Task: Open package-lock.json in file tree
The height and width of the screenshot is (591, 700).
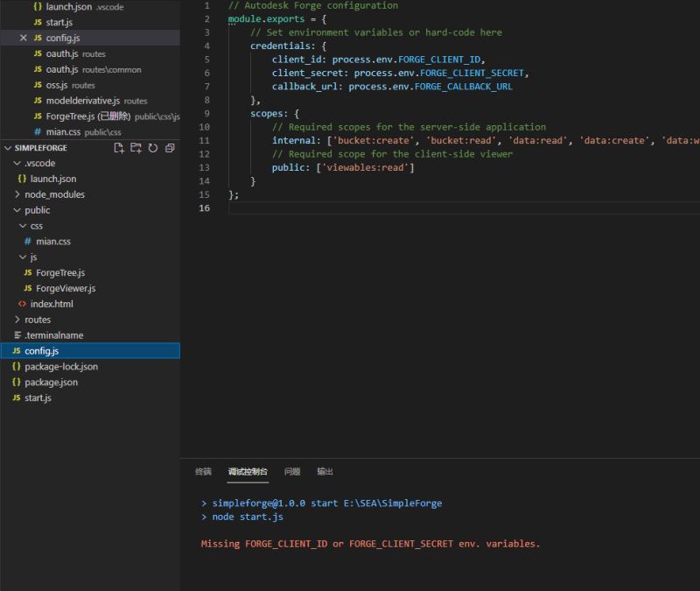Action: (x=90, y=366)
